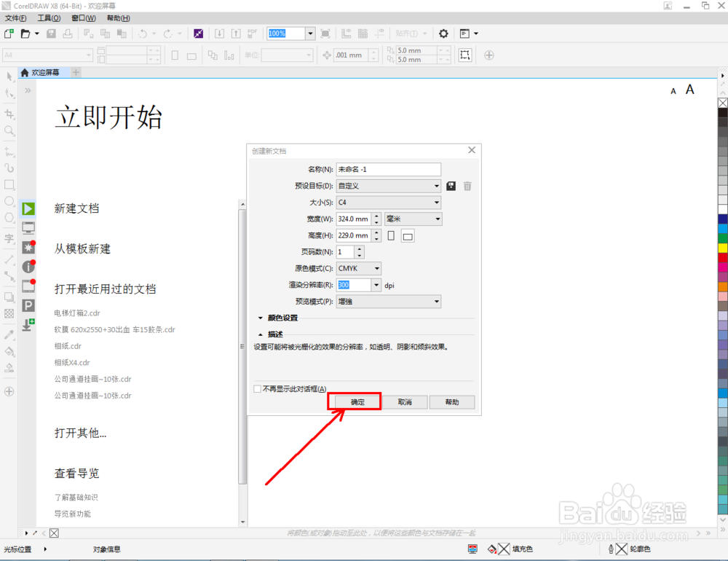Click the Import icon in toolbar

220,34
